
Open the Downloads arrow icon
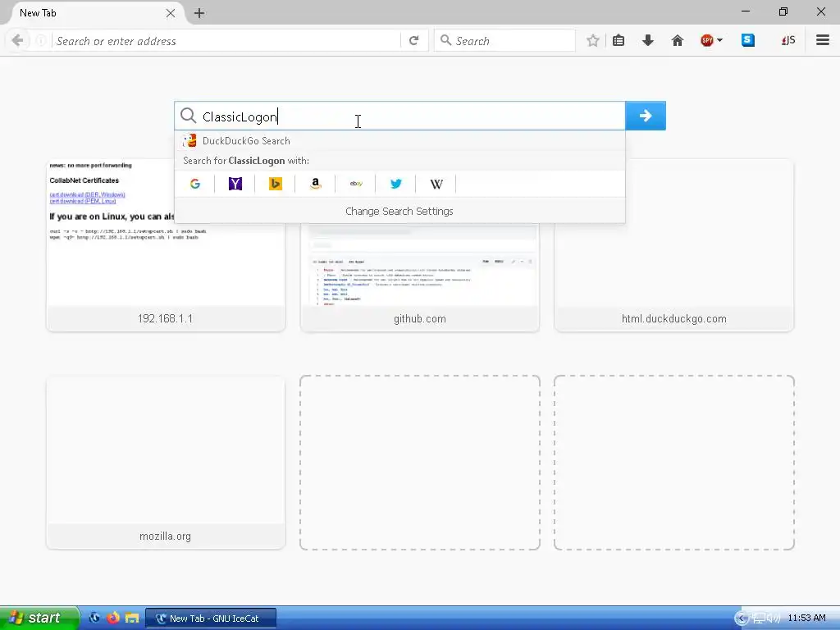[x=648, y=41]
